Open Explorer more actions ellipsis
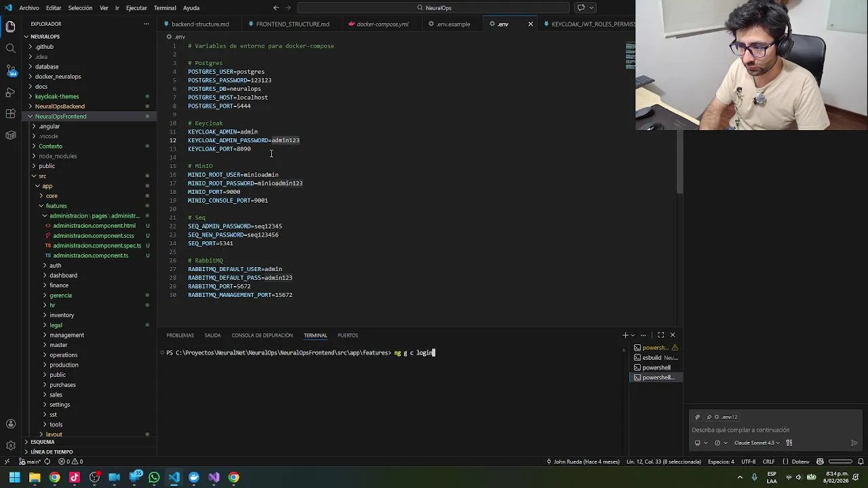 coord(146,24)
